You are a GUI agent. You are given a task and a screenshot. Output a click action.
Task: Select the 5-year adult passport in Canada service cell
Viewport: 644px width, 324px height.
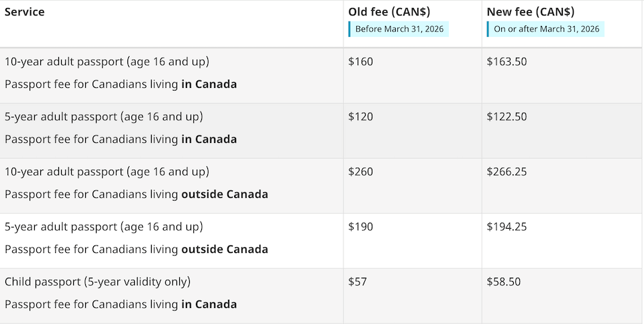click(x=121, y=128)
